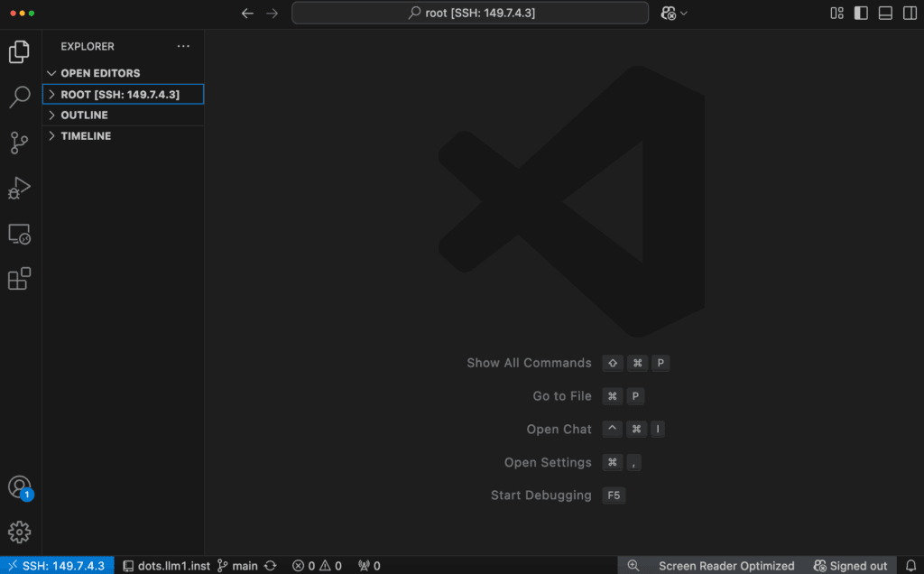Click Screen Reader Optimized in the status bar
Screen dimensions: 924x574
pos(726,566)
